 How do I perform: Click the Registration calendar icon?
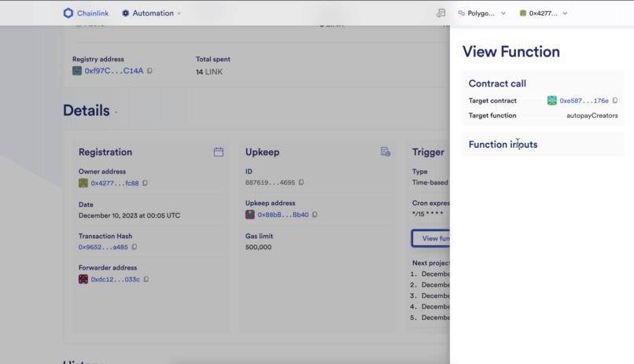pos(219,152)
